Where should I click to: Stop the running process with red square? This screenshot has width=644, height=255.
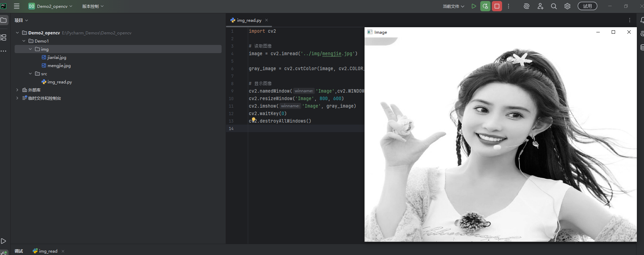pos(497,6)
